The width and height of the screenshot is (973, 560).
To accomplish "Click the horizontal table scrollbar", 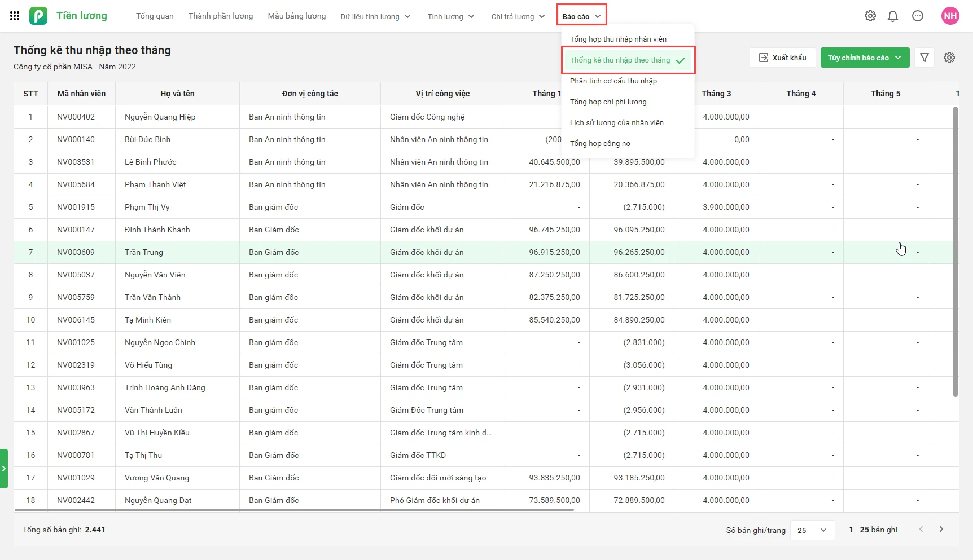I will (294, 510).
